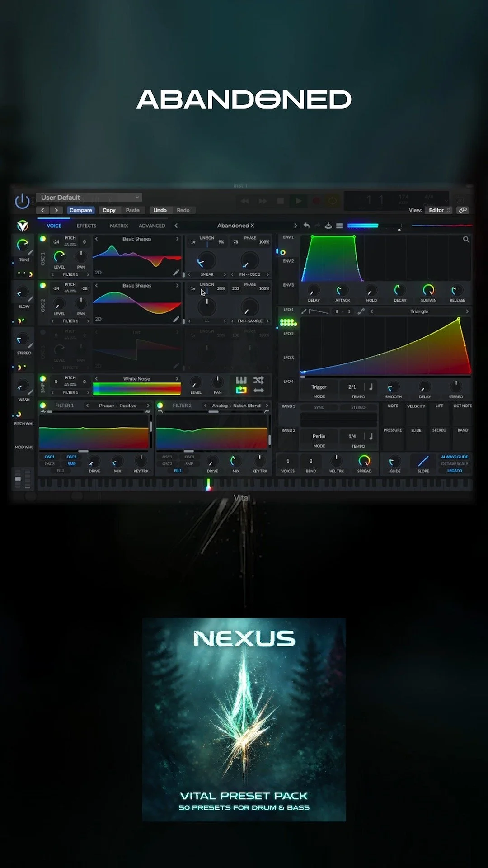Switch to the EFFECTS tab
This screenshot has width=488, height=868.
(x=86, y=226)
